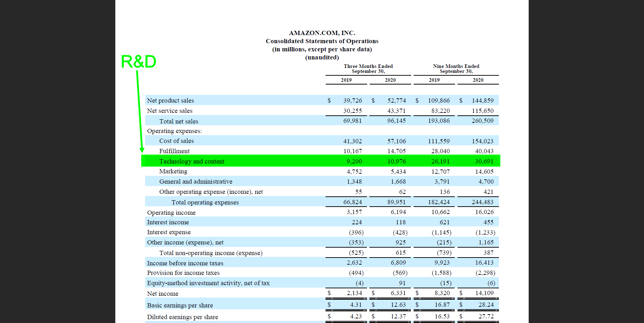Click the "Net product sales" row label
The height and width of the screenshot is (323, 644).
171,100
